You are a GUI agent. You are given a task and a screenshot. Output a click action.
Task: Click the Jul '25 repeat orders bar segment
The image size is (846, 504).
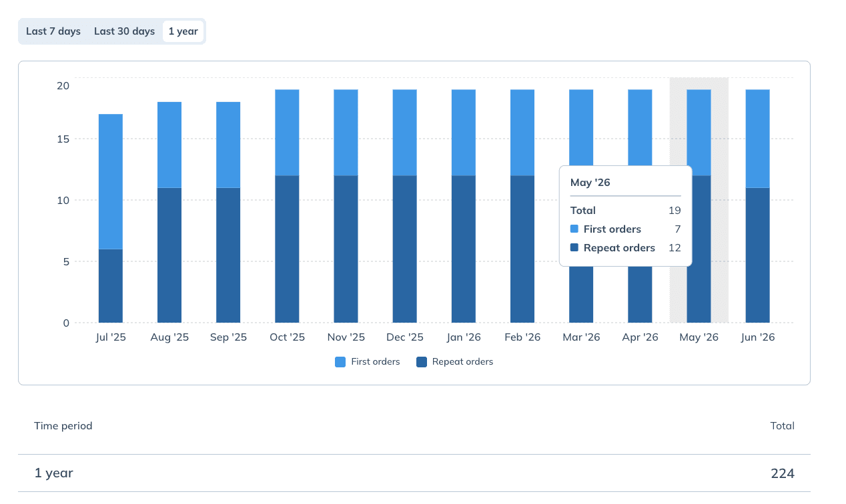click(111, 286)
